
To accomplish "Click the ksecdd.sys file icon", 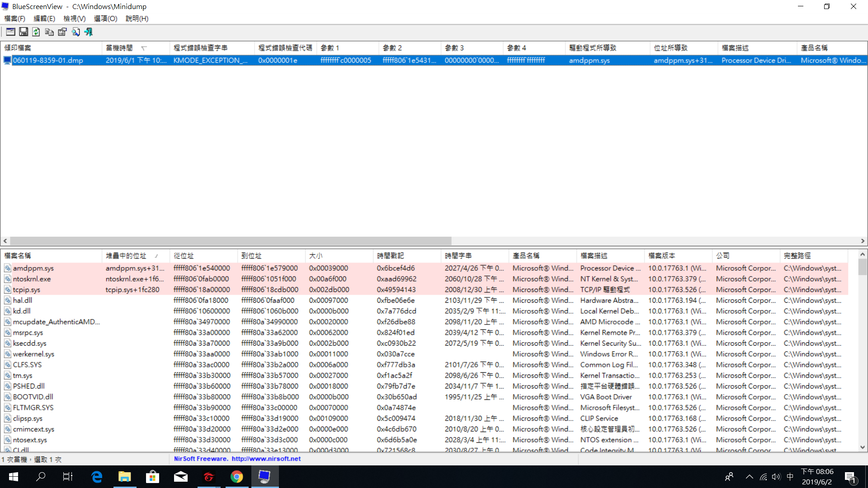I will coord(8,343).
